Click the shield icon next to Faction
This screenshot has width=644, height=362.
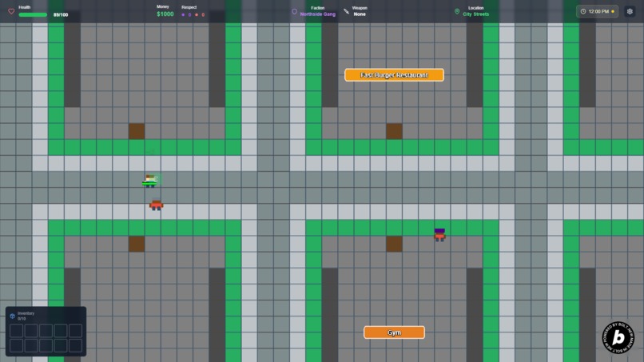295,11
